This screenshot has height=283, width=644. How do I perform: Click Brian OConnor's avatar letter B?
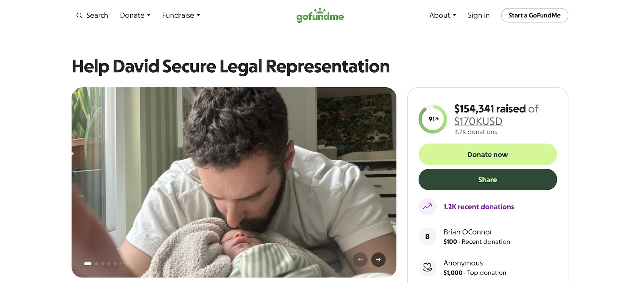[x=427, y=236]
